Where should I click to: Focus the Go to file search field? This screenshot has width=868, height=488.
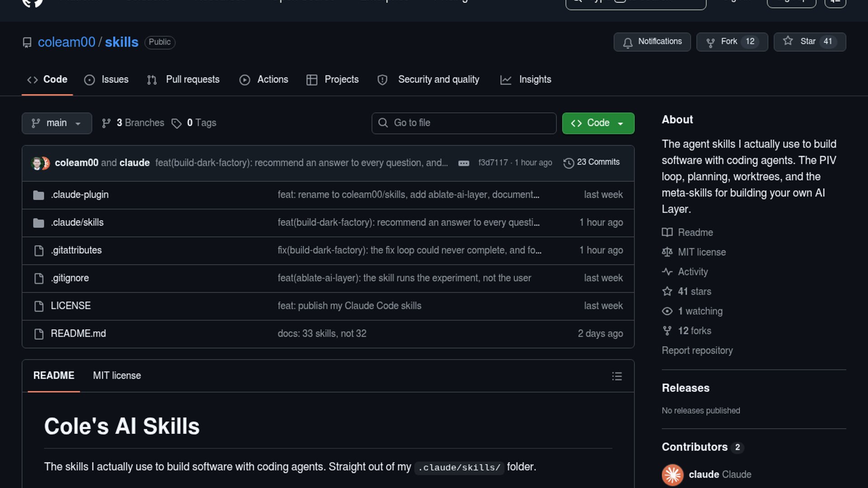(x=464, y=123)
